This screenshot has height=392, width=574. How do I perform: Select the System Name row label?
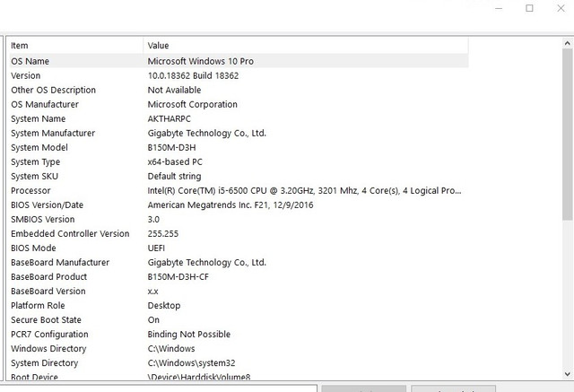pos(38,119)
